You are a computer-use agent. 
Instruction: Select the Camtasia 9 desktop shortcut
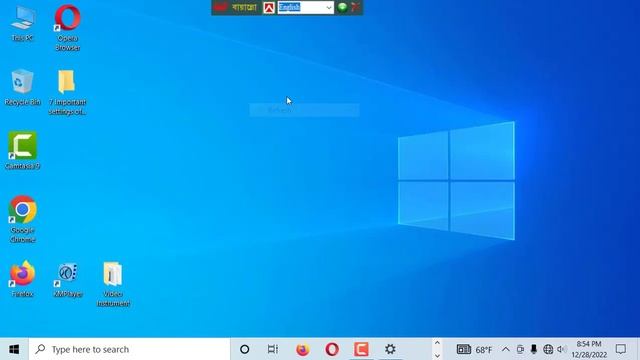point(22,150)
